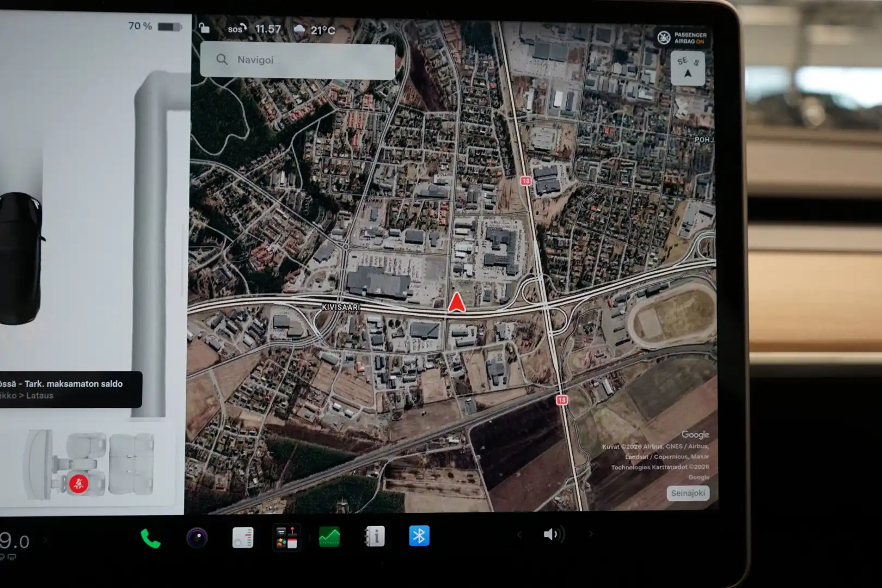Tap the Lataus breadcrumb link
This screenshot has width=882, height=588.
[40, 396]
